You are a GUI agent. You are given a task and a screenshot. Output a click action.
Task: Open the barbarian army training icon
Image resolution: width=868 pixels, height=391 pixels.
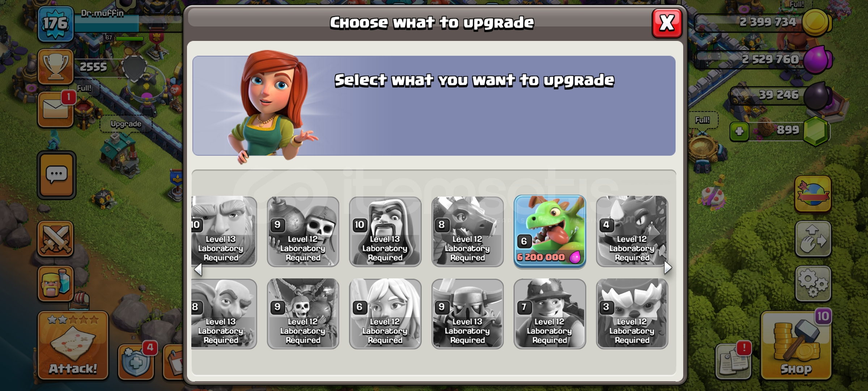56,284
